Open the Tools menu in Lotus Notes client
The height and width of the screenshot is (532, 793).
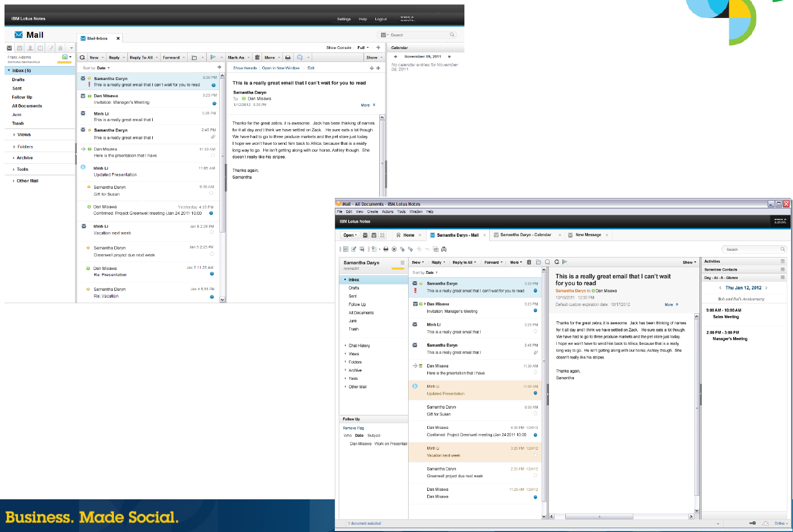click(x=401, y=212)
